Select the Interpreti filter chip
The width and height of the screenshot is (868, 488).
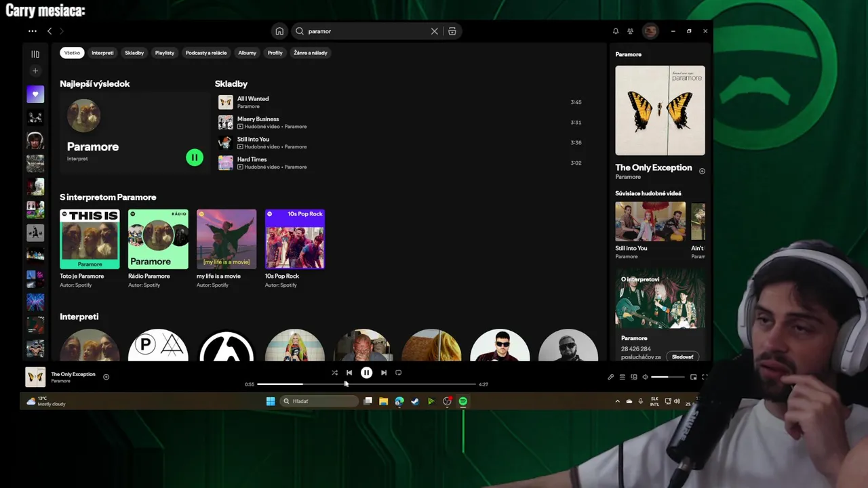[x=102, y=53]
